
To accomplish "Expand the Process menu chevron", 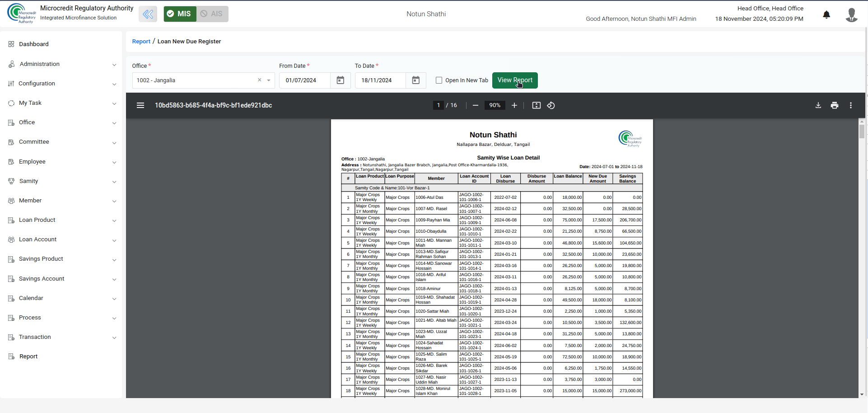I will click(x=114, y=318).
